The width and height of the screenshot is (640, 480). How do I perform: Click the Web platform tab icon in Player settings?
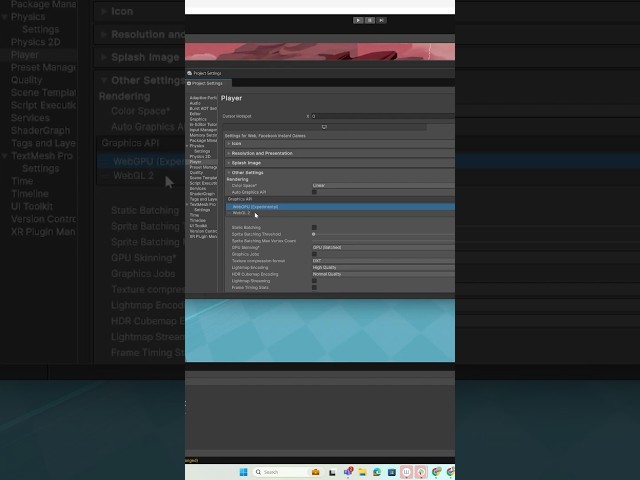click(324, 127)
